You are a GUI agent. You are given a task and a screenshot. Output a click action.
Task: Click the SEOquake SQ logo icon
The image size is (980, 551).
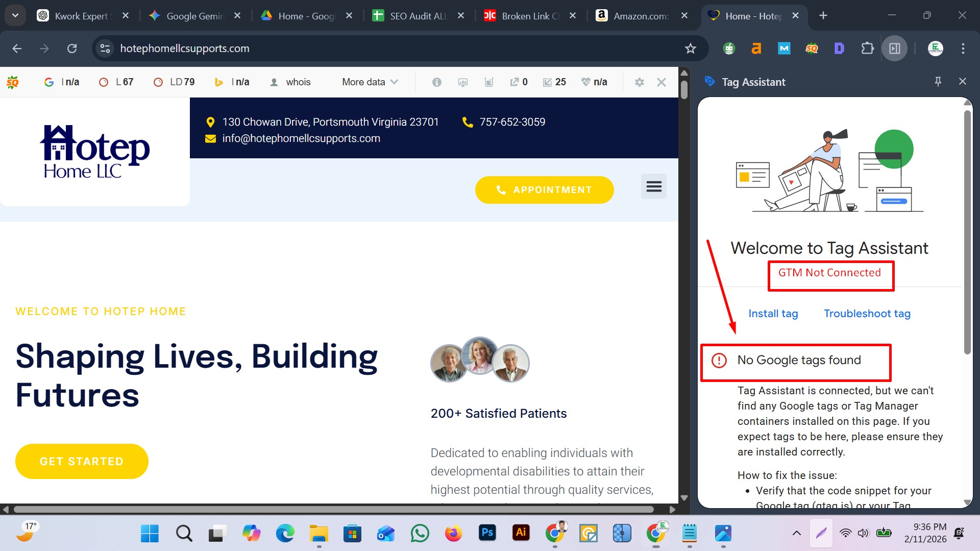pos(13,82)
